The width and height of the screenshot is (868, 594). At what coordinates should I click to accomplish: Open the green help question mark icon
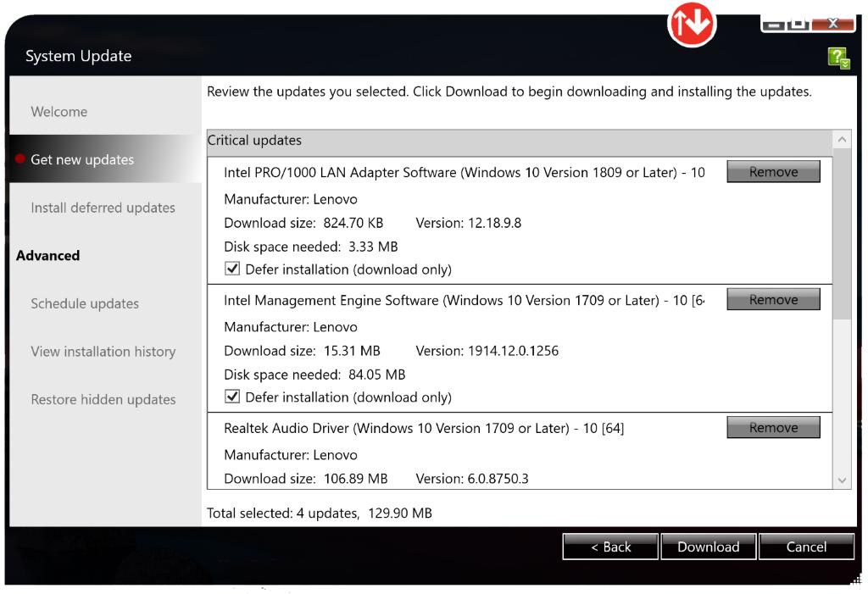pyautogui.click(x=837, y=58)
